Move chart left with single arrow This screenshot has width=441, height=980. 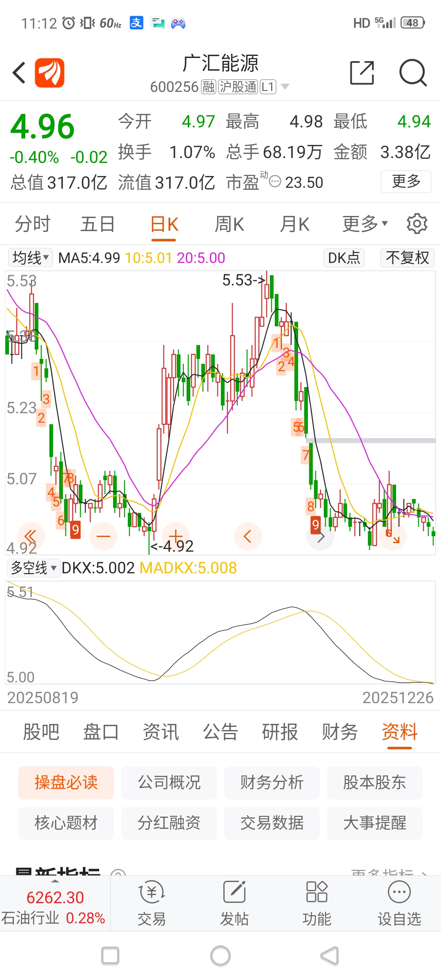248,536
